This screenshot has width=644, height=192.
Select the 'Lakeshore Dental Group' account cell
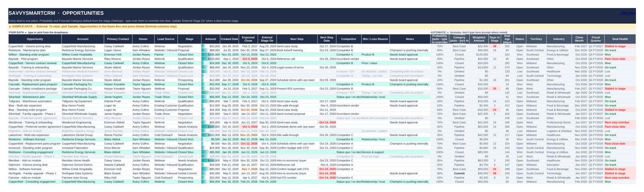pos(83,135)
